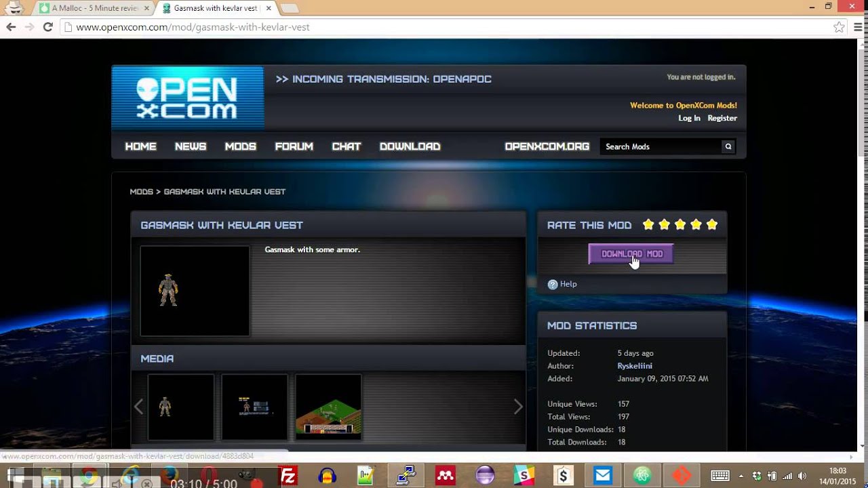This screenshot has width=868, height=488.
Task: Click the Help question mark icon
Action: pos(553,285)
